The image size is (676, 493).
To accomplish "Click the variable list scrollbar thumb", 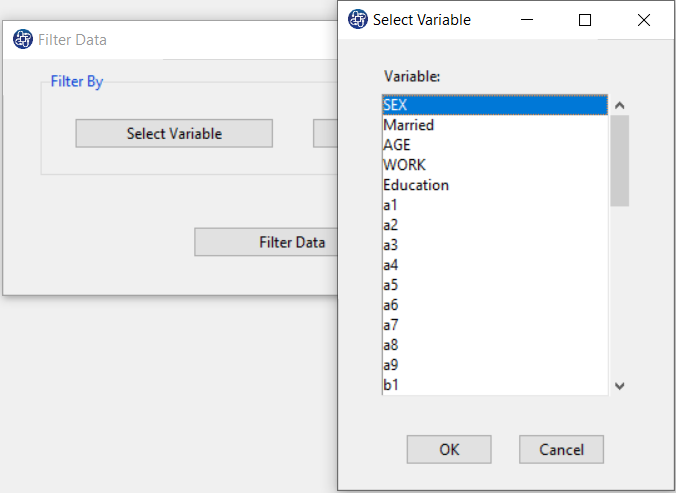I will [620, 161].
